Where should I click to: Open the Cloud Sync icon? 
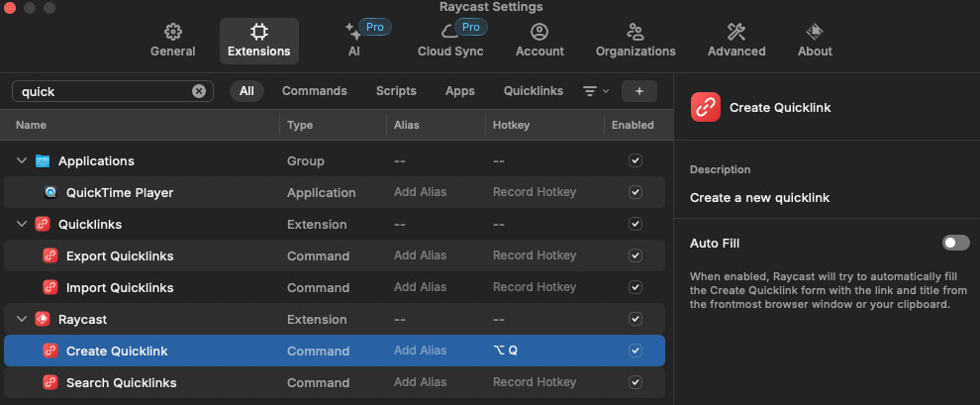coord(449,32)
